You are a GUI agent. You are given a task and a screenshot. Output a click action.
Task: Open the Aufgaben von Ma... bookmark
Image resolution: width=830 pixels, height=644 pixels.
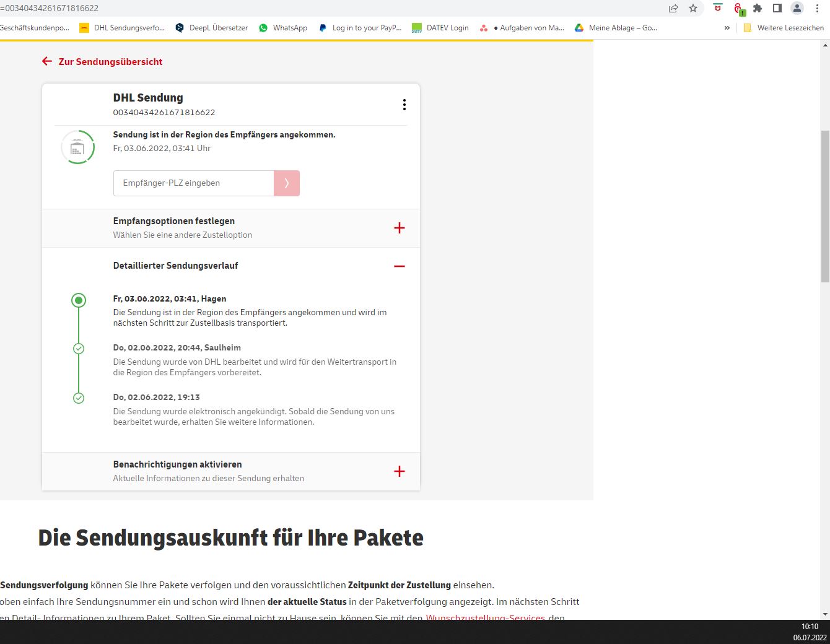pyautogui.click(x=522, y=28)
